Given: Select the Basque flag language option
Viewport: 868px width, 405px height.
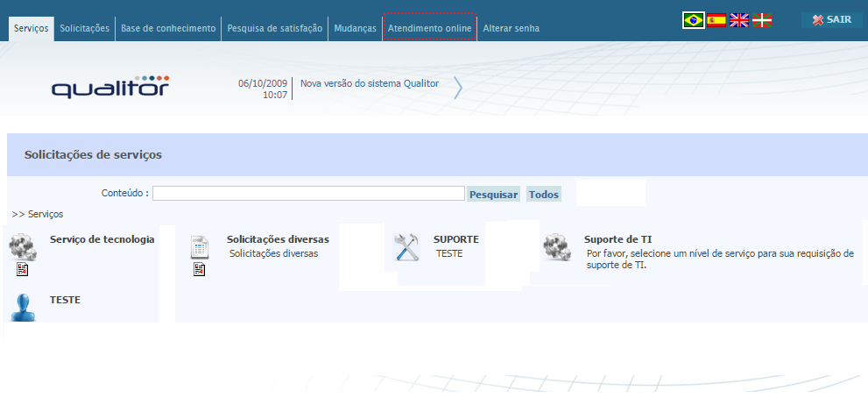Looking at the screenshot, I should 762,20.
